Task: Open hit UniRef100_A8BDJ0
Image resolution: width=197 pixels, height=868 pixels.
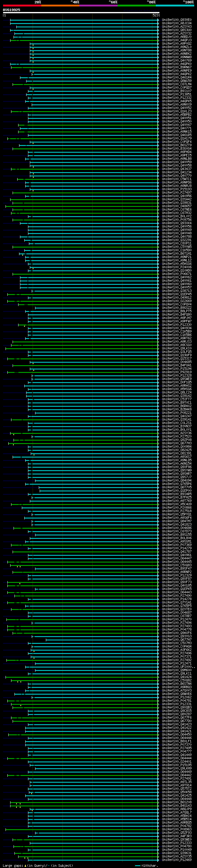Action: coord(177,37)
